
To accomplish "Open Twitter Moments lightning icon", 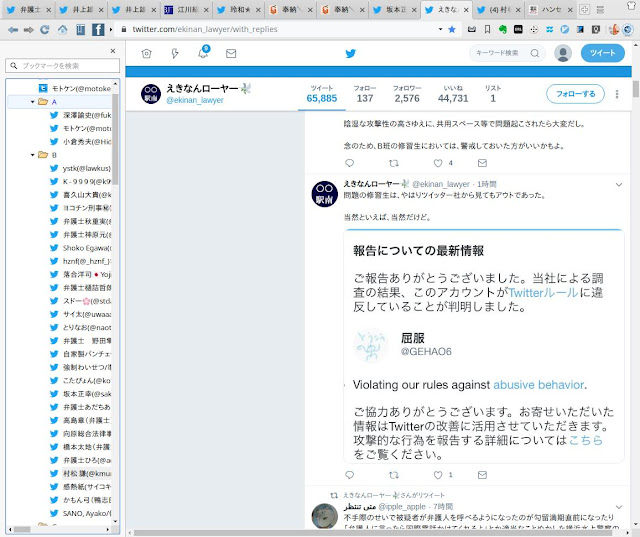I will tap(175, 53).
